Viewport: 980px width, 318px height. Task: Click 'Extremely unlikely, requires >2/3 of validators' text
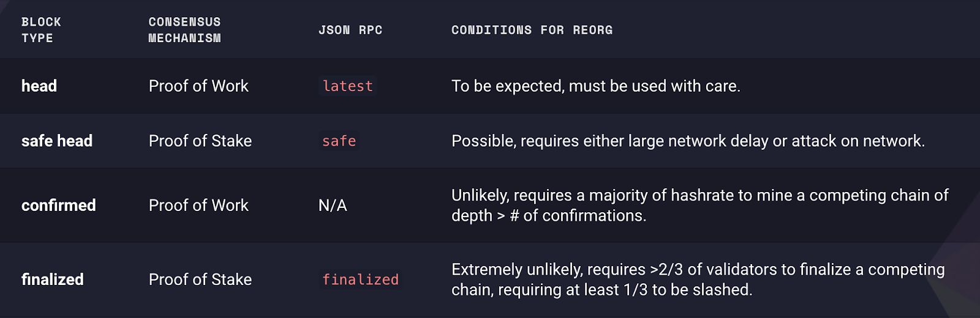(614, 270)
